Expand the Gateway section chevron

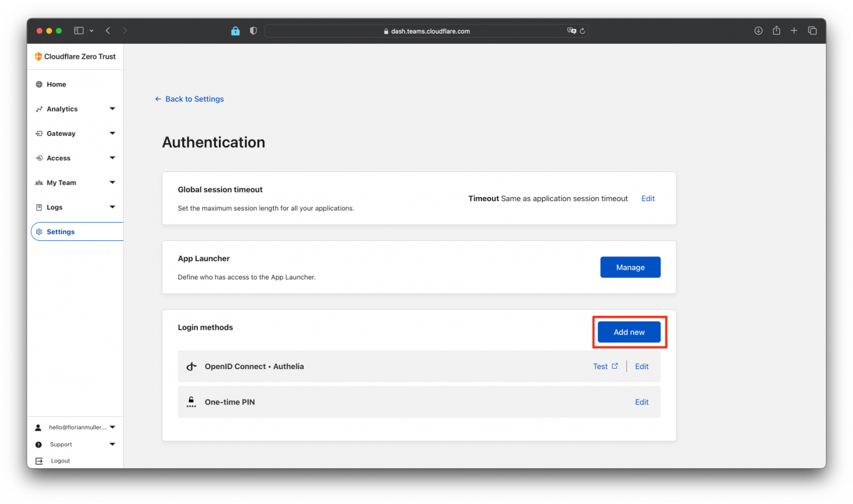coord(113,133)
